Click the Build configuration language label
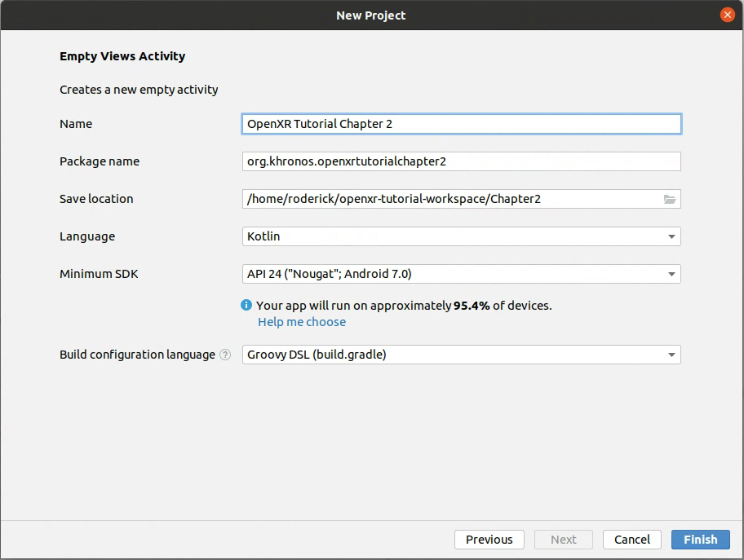744x560 pixels. [x=137, y=355]
